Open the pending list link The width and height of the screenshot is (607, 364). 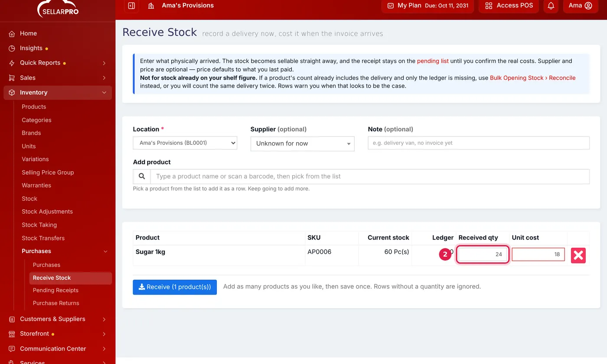pyautogui.click(x=433, y=61)
